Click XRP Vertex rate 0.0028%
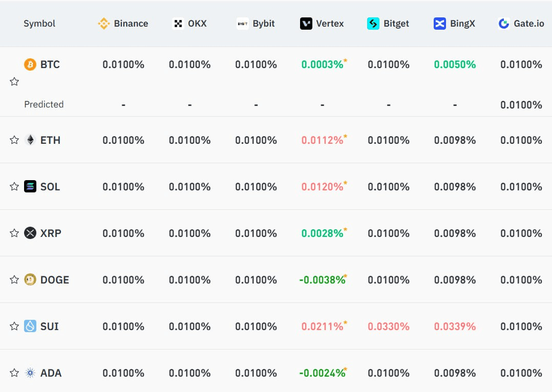Image resolution: width=552 pixels, height=392 pixels. [x=323, y=233]
